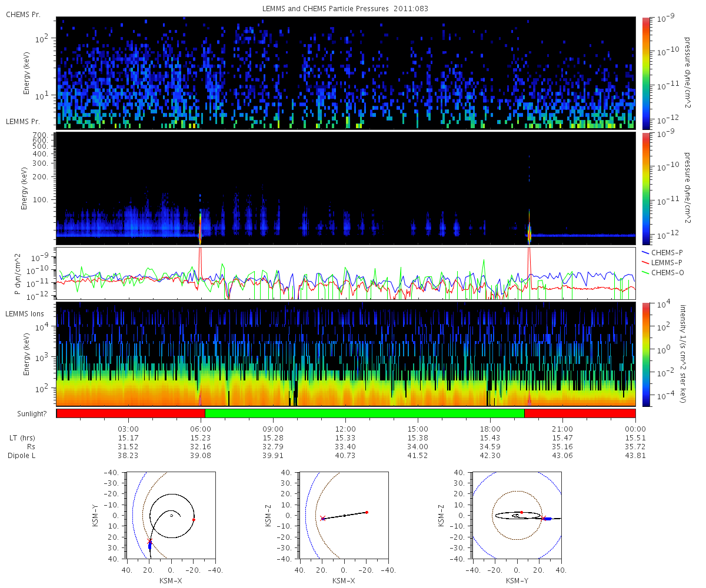Click the LEMMS pressure color bar
The image size is (706, 588).
[x=645, y=188]
